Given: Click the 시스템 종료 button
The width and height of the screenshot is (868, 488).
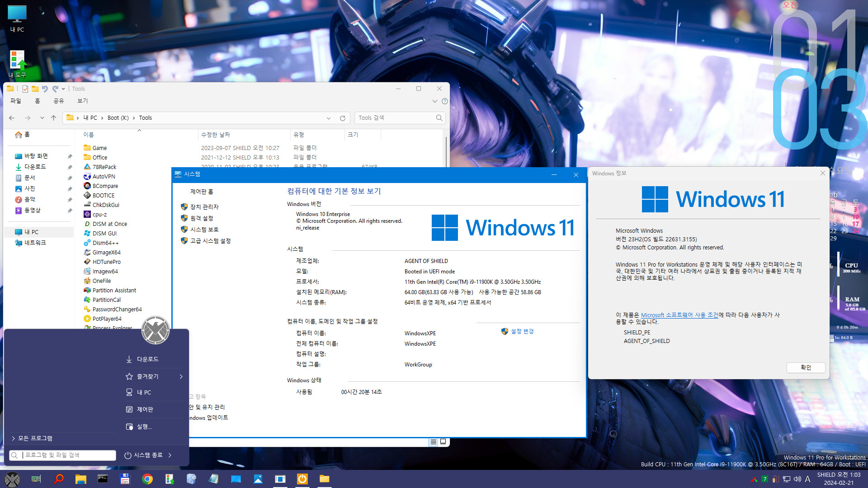Looking at the screenshot, I should (143, 455).
